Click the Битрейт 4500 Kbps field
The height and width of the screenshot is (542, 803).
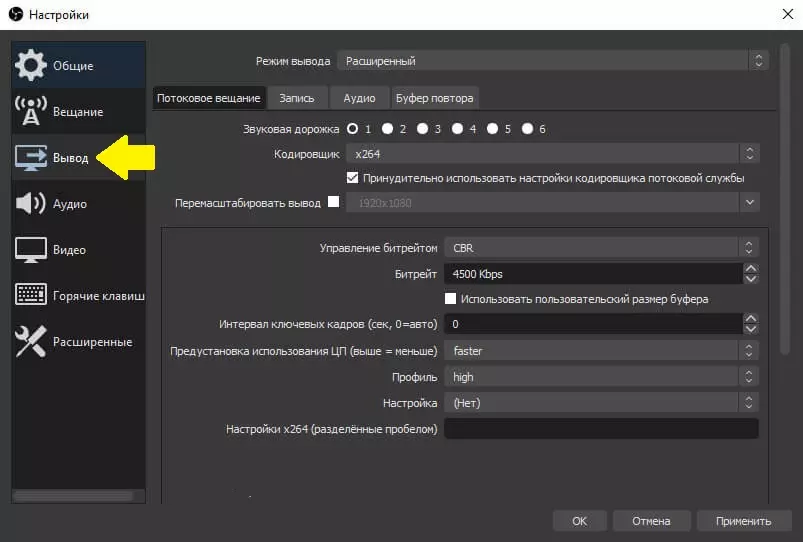pyautogui.click(x=593, y=274)
